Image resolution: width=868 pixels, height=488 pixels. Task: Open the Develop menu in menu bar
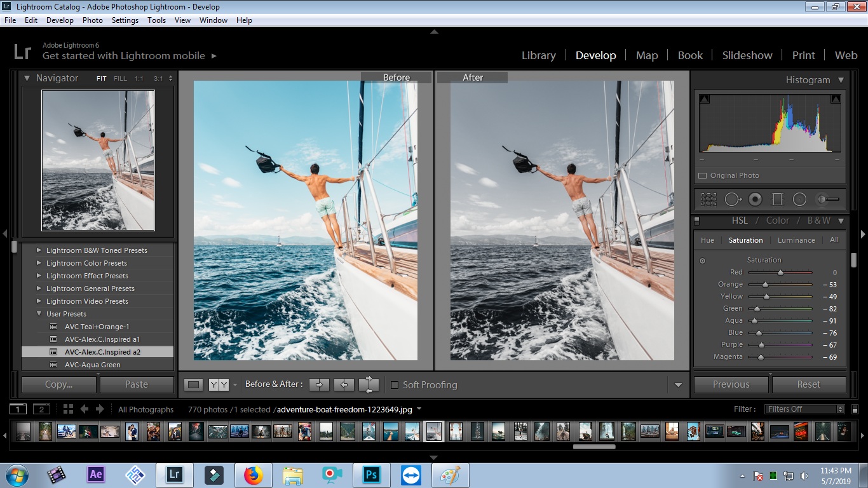[x=60, y=20]
